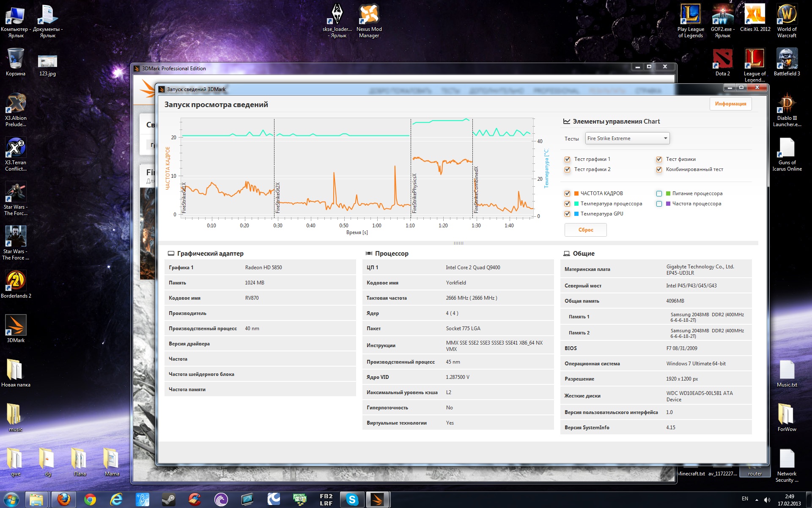
Task: Click the FireStrikeGt2X marker on chart
Action: point(278,198)
